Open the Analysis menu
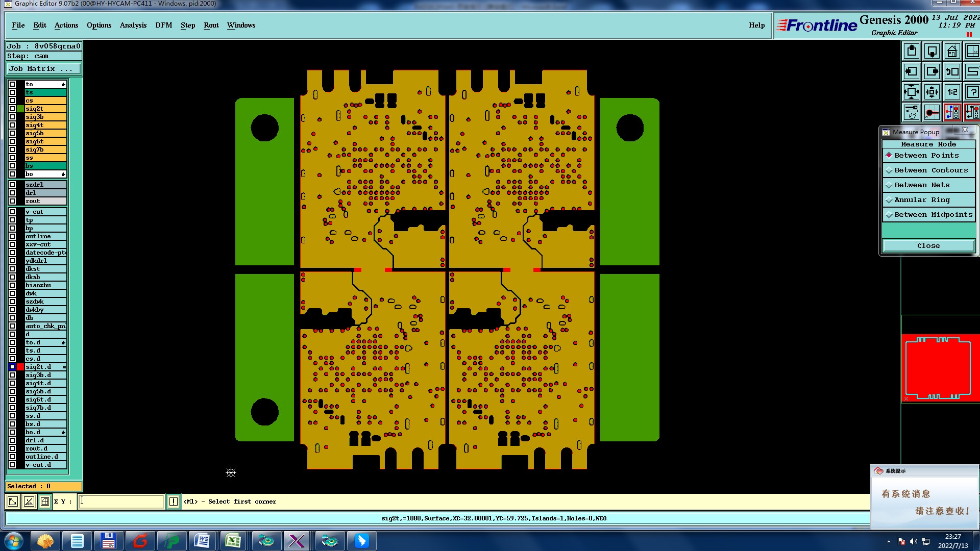The height and width of the screenshot is (551, 980). 133,26
